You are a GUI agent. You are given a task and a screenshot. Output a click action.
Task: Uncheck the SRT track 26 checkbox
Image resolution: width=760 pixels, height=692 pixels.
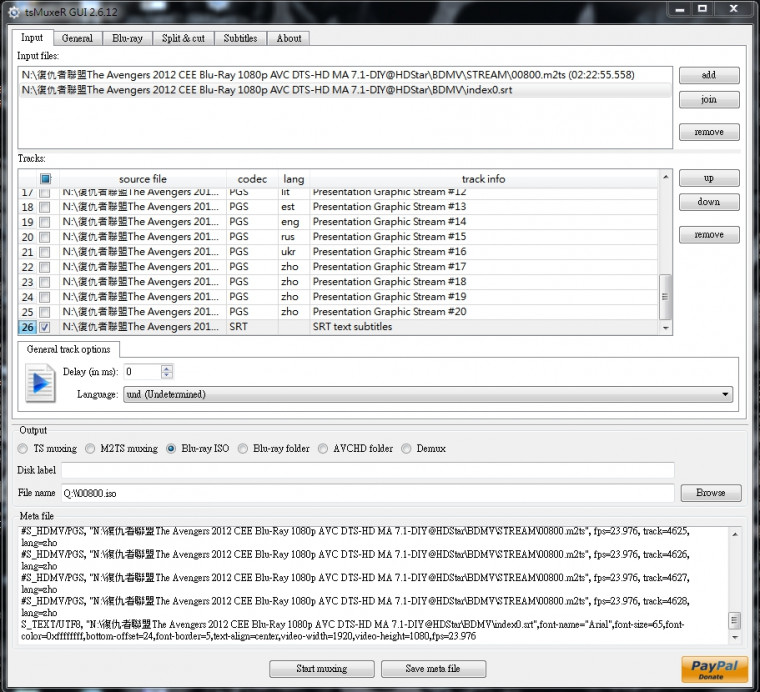(45, 327)
